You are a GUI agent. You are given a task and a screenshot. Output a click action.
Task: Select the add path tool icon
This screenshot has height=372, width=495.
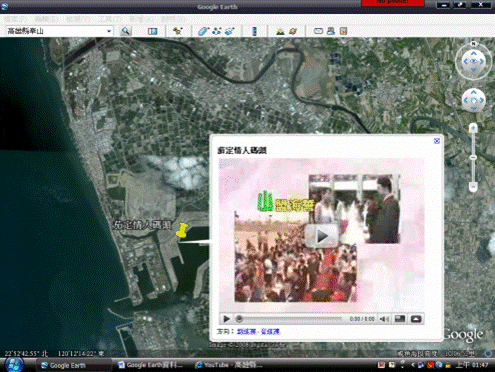217,31
